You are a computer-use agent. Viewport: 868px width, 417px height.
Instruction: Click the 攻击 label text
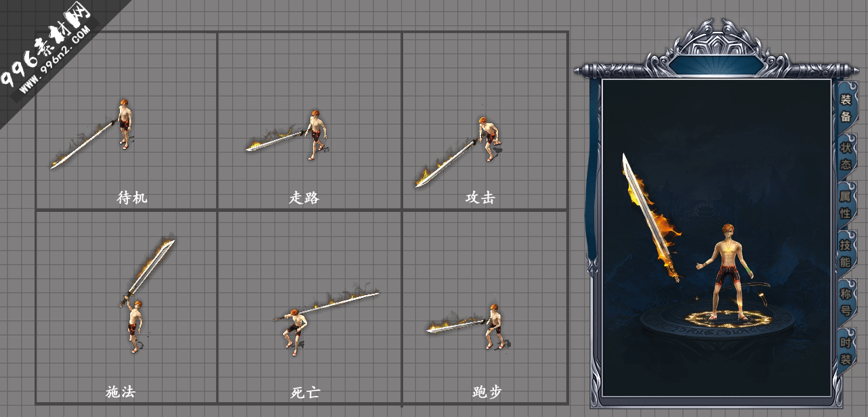480,198
